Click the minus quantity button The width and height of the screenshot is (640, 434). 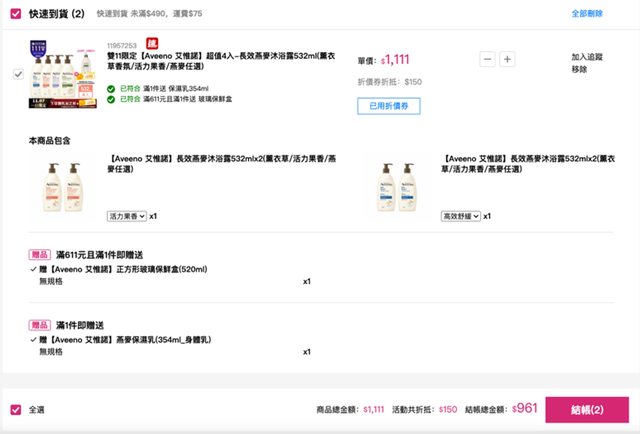click(487, 60)
